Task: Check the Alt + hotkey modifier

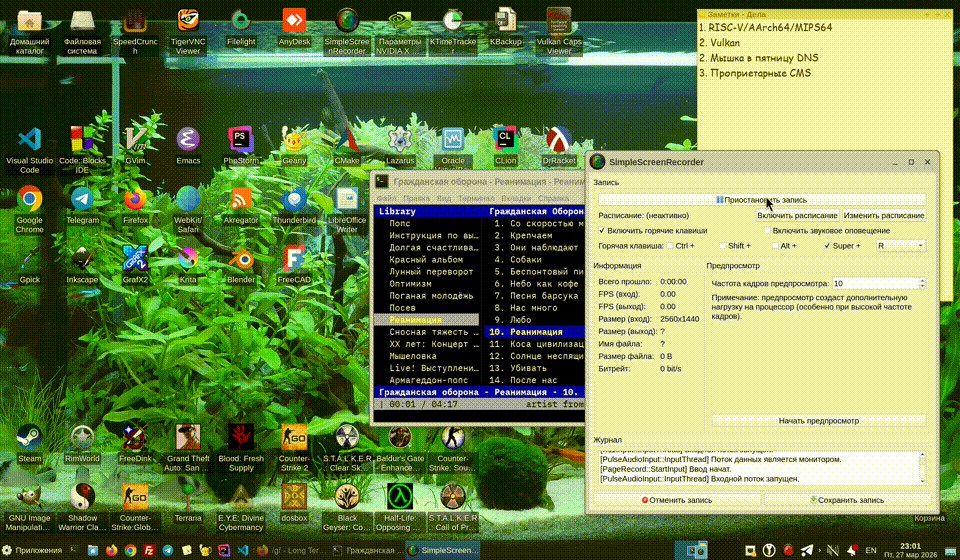Action: (x=774, y=246)
